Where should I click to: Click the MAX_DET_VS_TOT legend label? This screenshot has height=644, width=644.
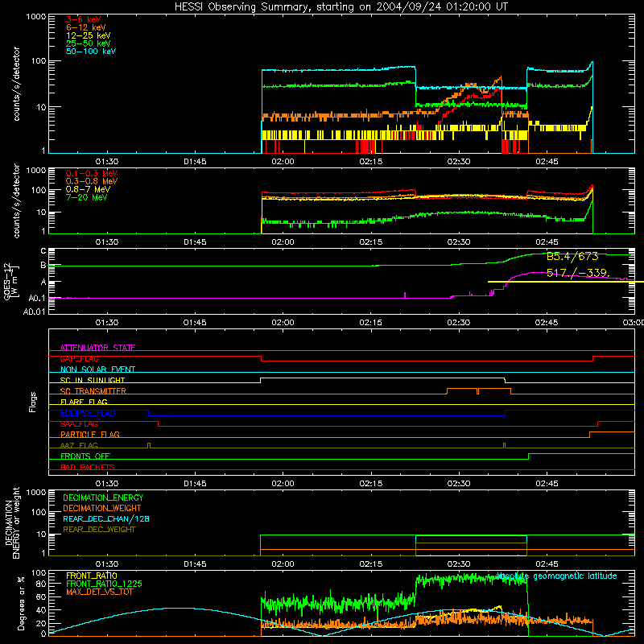[x=99, y=592]
